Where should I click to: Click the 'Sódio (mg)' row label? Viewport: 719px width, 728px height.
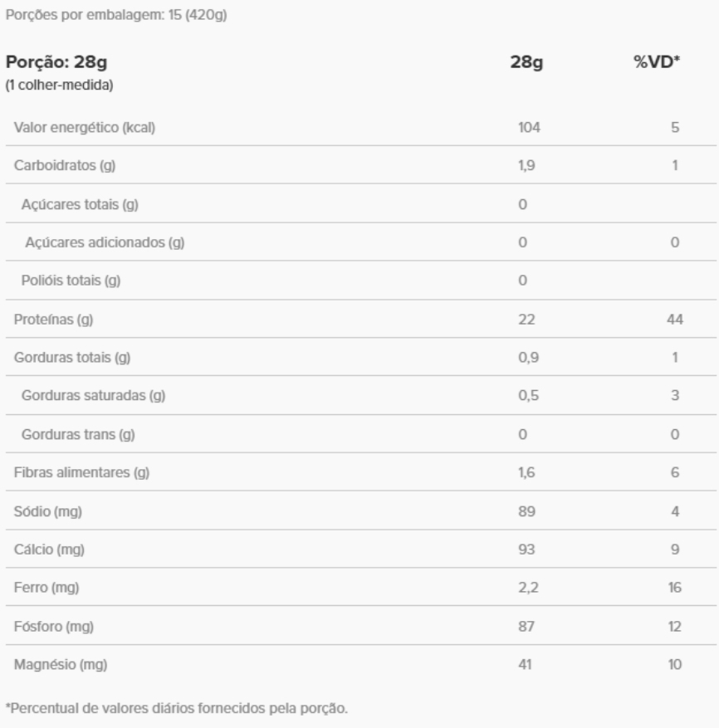click(x=50, y=511)
